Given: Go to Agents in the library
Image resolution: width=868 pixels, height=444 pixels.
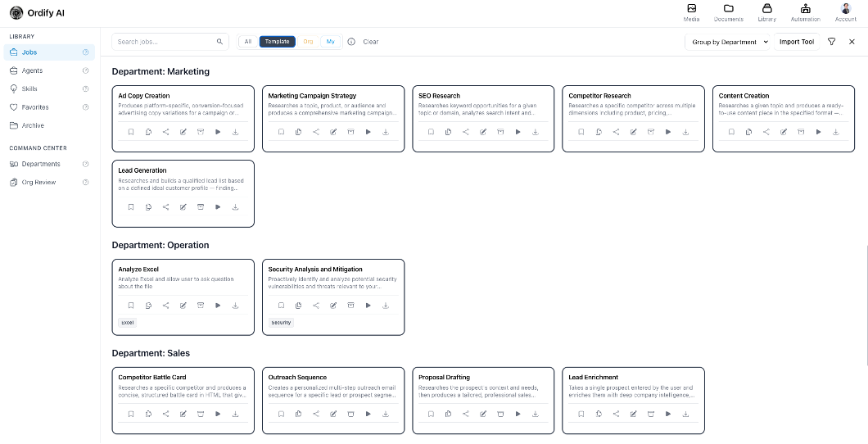Looking at the screenshot, I should [49, 71].
